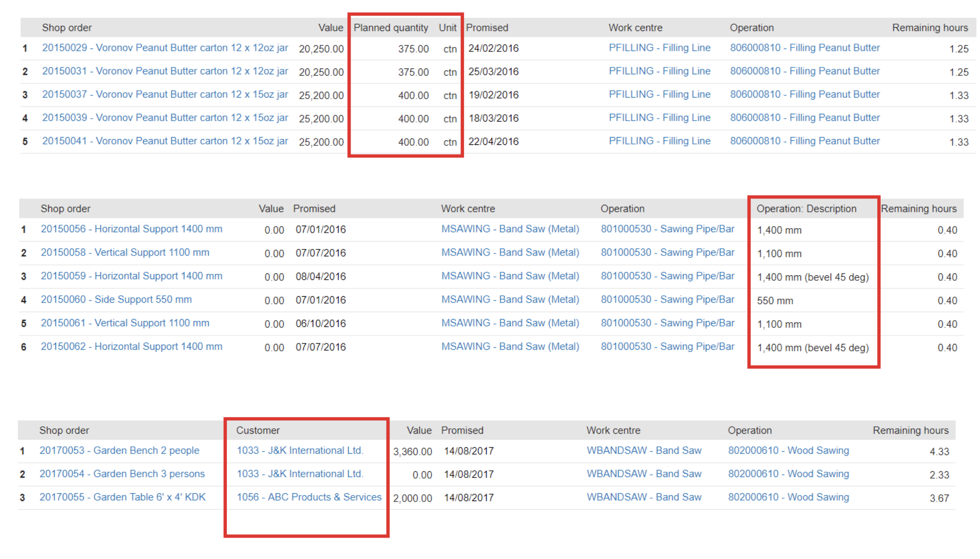980x559 pixels.
Task: Click Operation: Description column header
Action: (806, 209)
